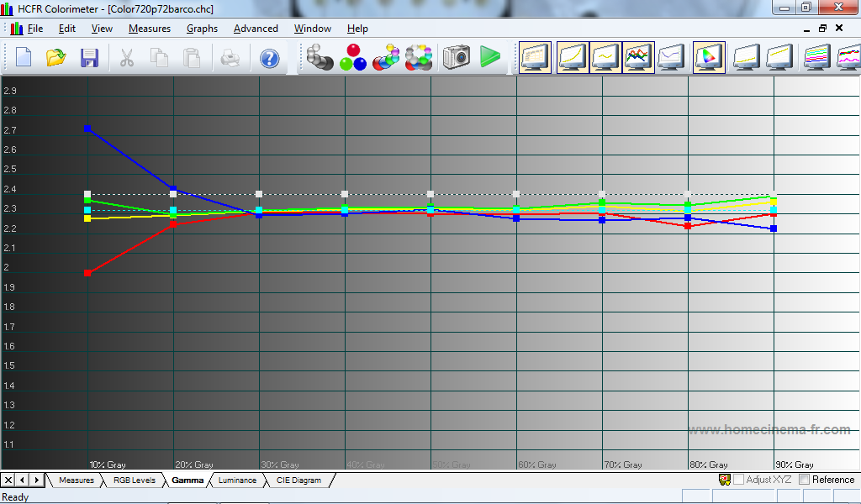
Task: Restore the inner document window
Action: (822, 28)
